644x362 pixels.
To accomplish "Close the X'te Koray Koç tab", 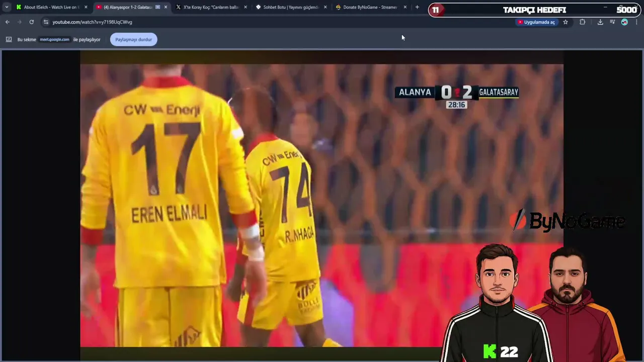I will click(246, 7).
